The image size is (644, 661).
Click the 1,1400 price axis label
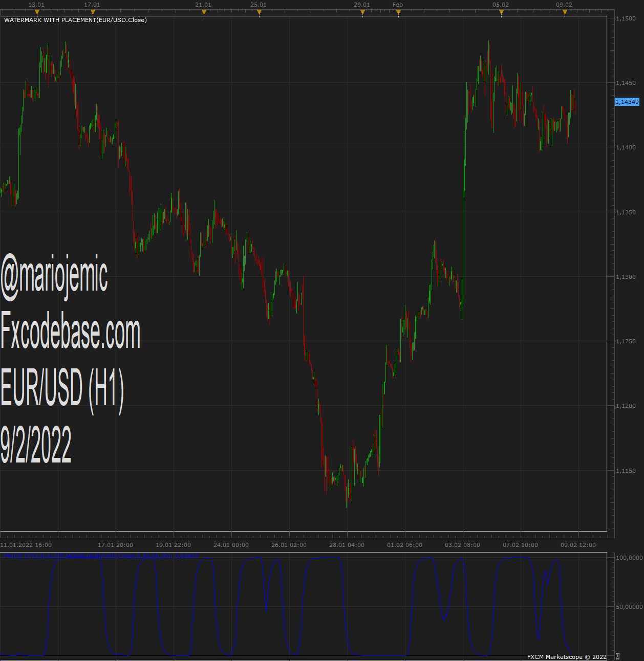point(626,147)
